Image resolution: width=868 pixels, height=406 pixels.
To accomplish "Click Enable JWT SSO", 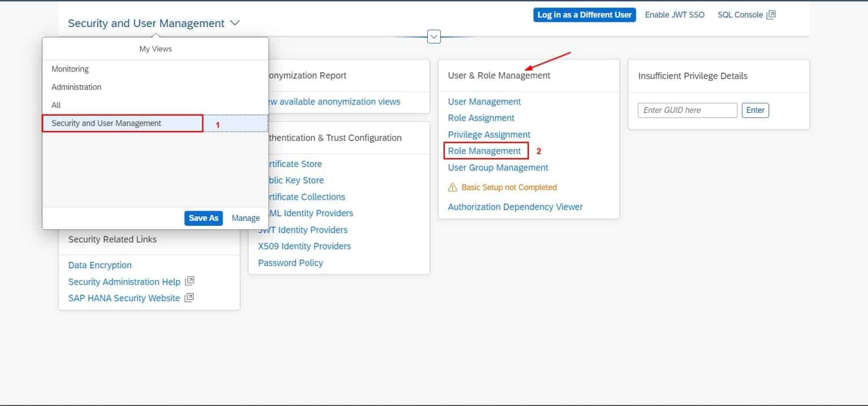I will (675, 15).
